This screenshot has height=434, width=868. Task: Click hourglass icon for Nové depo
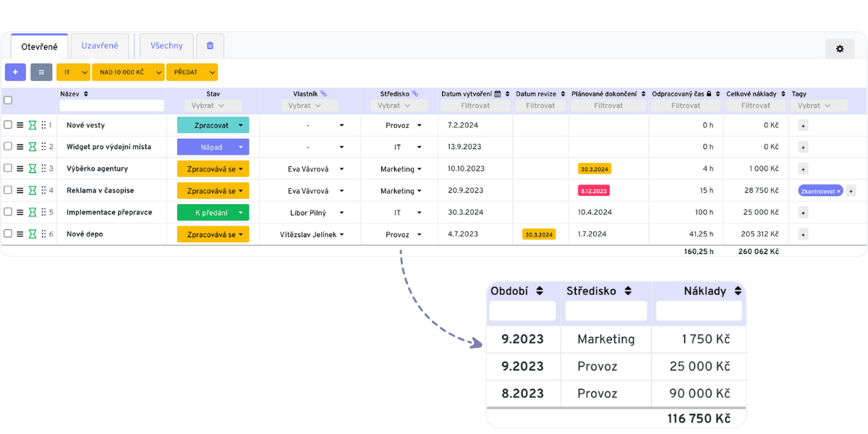(33, 234)
